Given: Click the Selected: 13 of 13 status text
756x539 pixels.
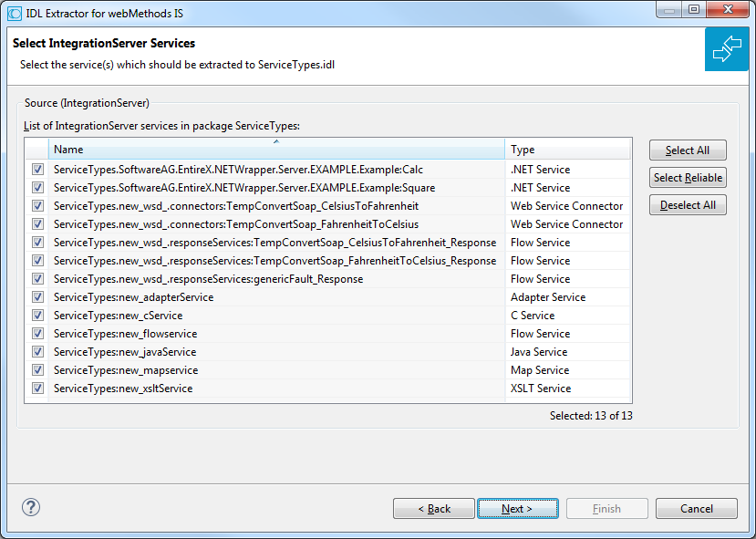Looking at the screenshot, I should (x=591, y=416).
